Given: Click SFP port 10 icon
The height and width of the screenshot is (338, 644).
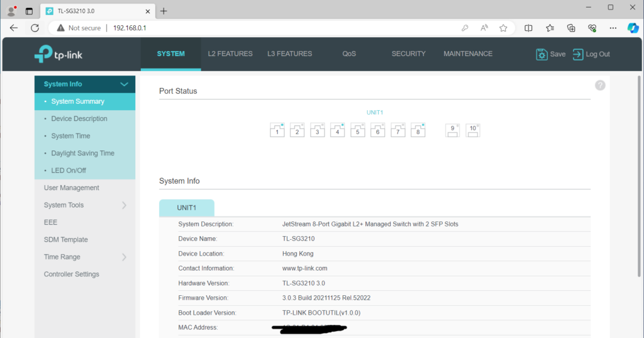Looking at the screenshot, I should coord(473,130).
